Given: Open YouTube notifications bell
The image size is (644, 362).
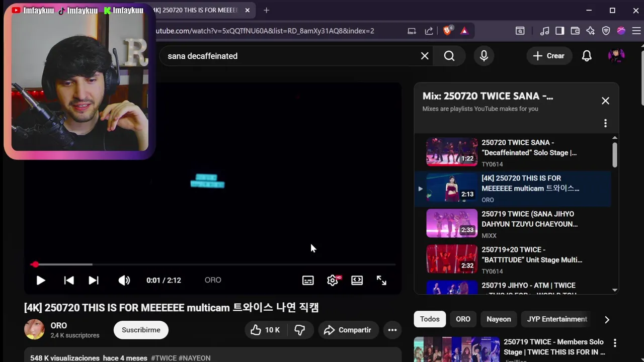Looking at the screenshot, I should (x=587, y=56).
